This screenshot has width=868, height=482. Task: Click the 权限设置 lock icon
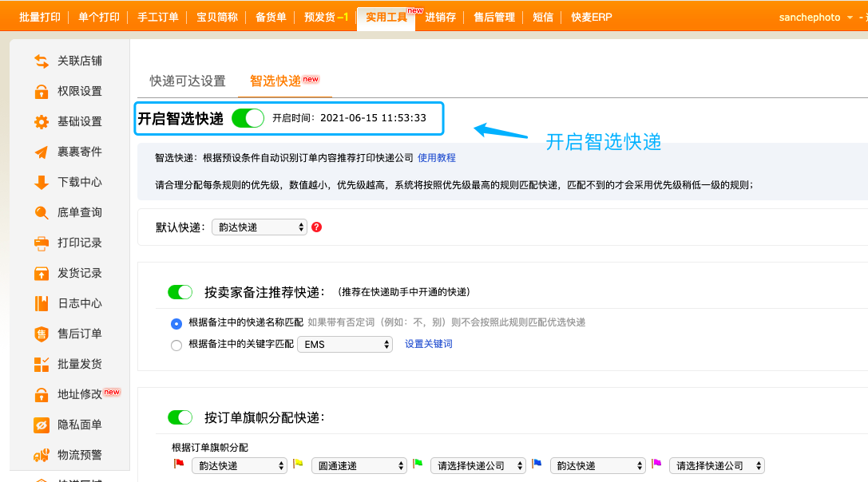[x=42, y=91]
